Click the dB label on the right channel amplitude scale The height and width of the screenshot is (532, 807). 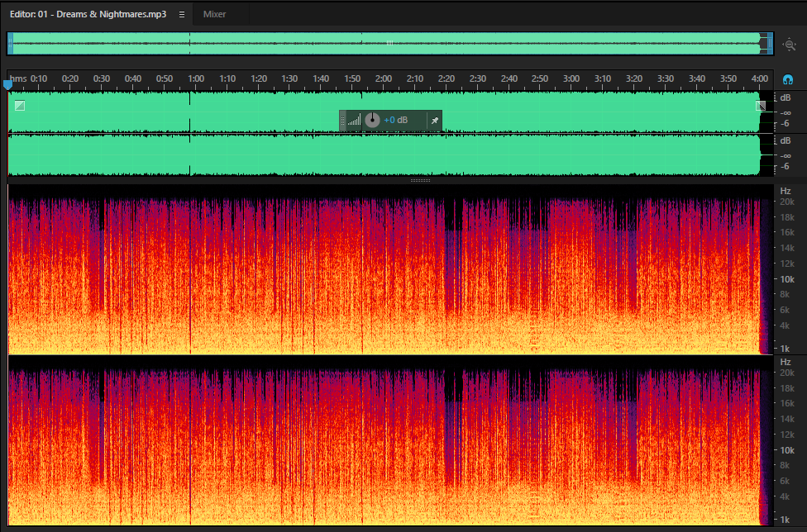pyautogui.click(x=786, y=140)
